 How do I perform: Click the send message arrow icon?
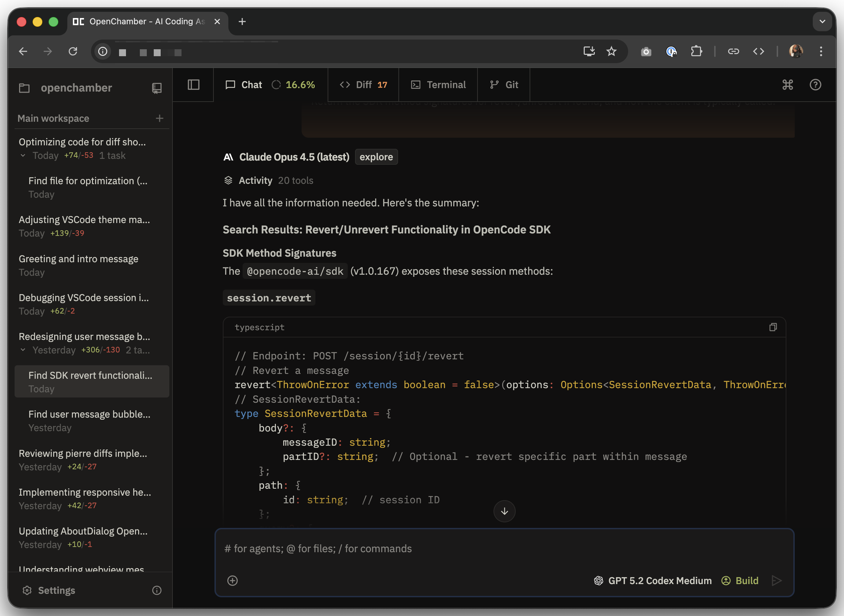[x=776, y=581]
